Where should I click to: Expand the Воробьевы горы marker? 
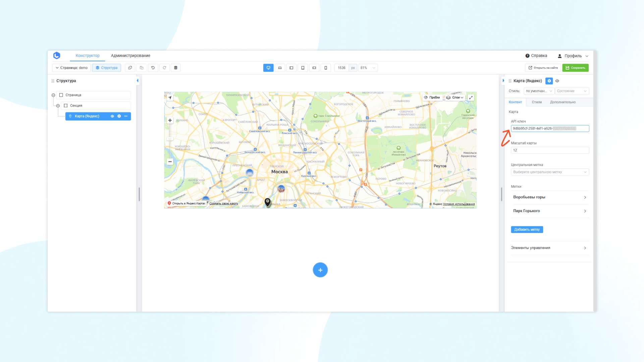click(550, 197)
